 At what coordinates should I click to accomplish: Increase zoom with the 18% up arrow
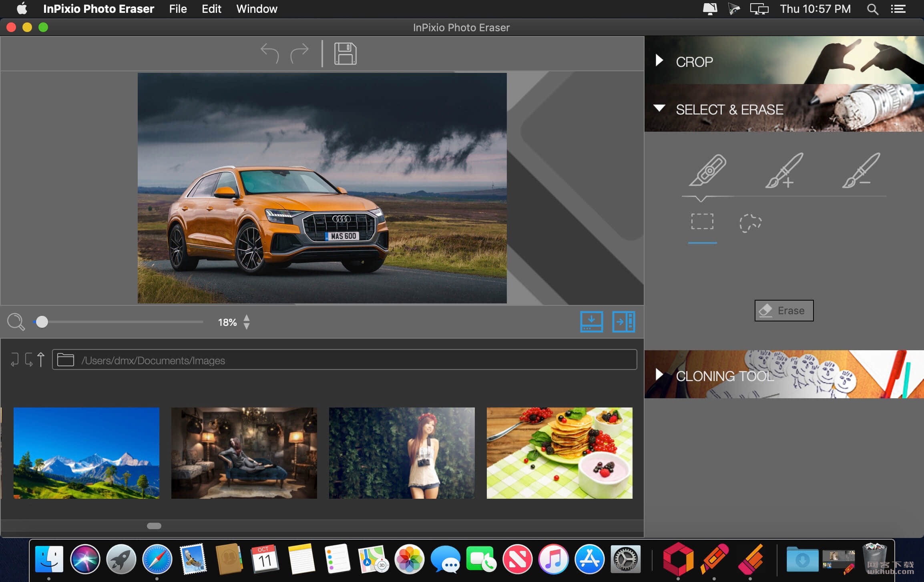pos(247,318)
